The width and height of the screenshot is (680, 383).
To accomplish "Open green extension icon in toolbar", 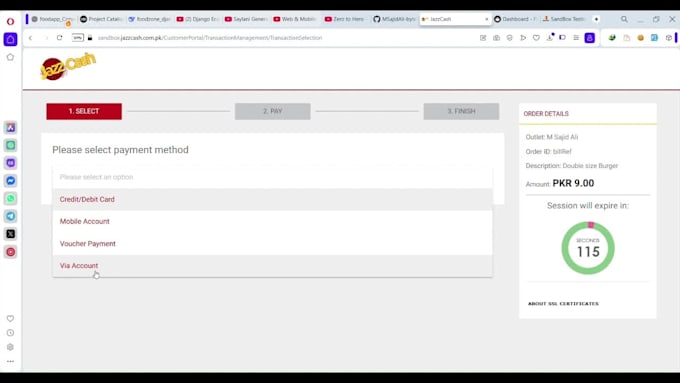I will pyautogui.click(x=612, y=38).
